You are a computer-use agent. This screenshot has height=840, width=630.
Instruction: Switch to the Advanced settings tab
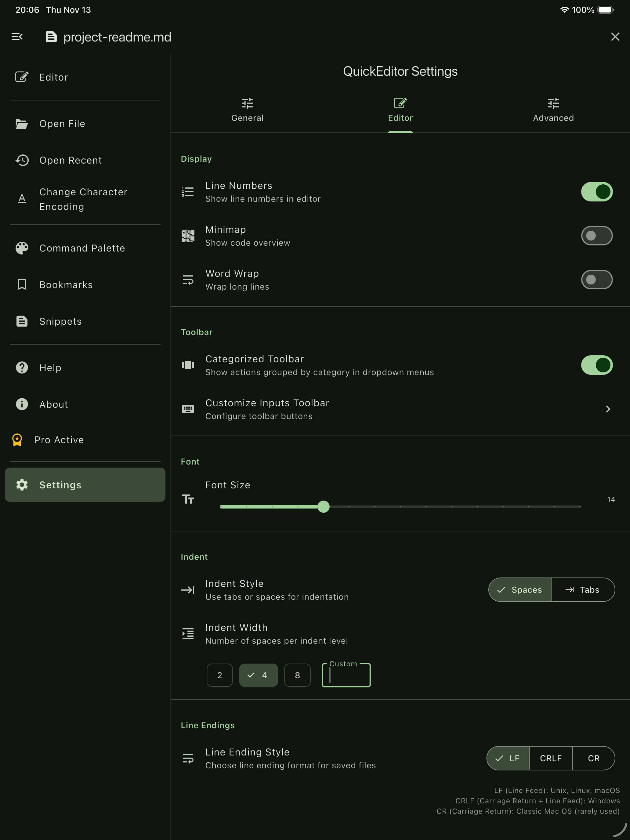pos(553,110)
